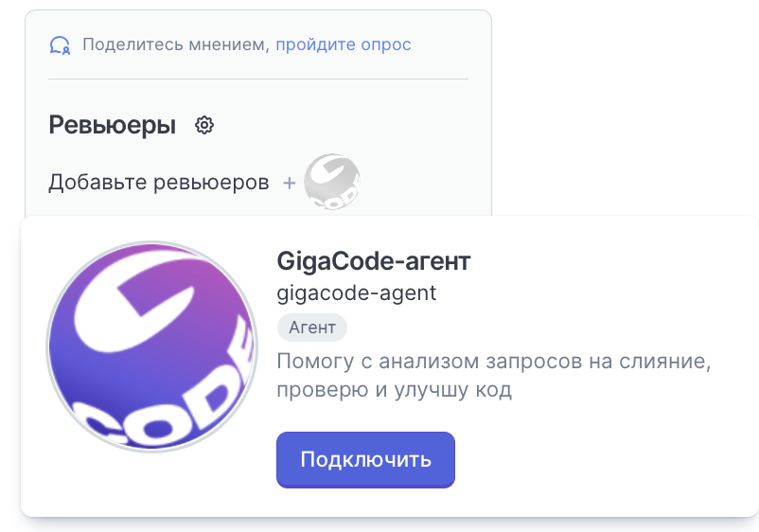Select the 'gigacode-agent' username text
Image resolution: width=759 pixels, height=532 pixels.
(356, 293)
